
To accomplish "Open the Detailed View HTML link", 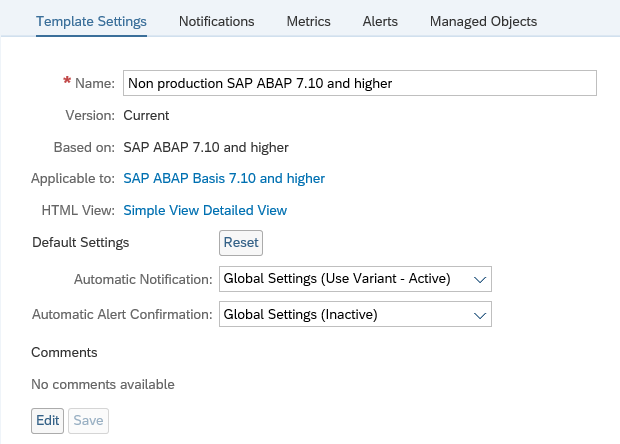I will 245,210.
